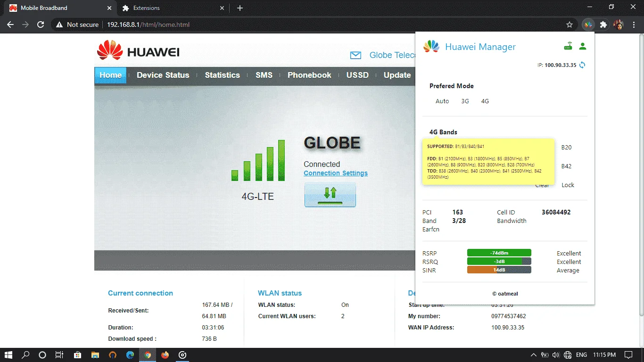
Task: Click the Connection Settings link
Action: pyautogui.click(x=336, y=173)
